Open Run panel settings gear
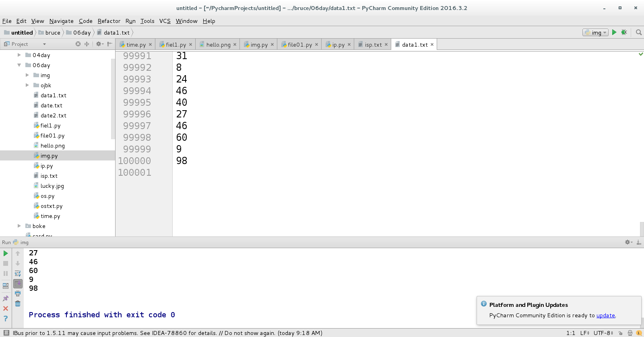Viewport: 644px width, 337px height. [x=628, y=242]
